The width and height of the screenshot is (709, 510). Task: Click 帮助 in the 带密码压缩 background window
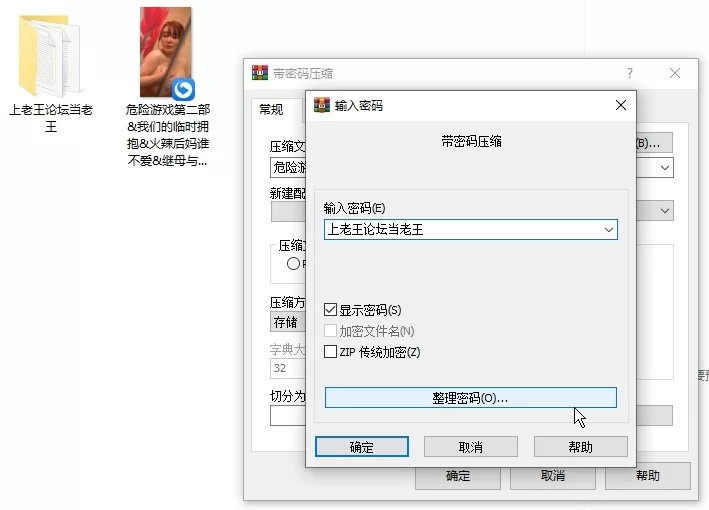(648, 478)
